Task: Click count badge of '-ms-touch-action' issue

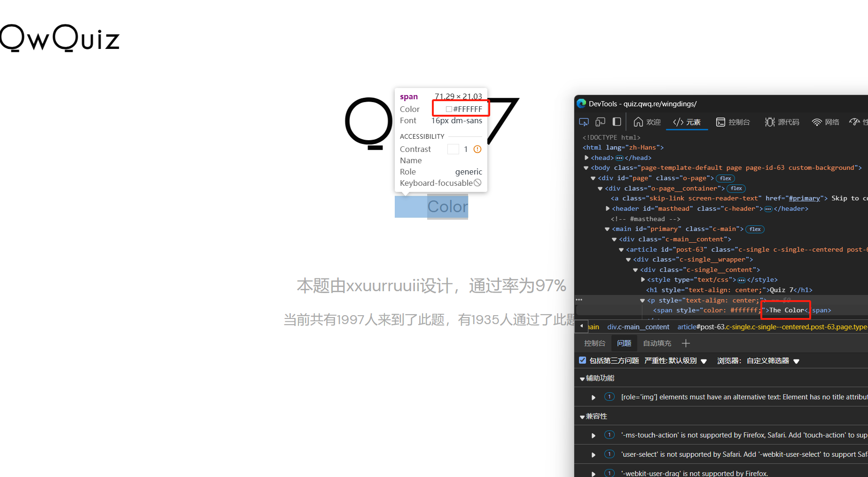Action: [609, 435]
